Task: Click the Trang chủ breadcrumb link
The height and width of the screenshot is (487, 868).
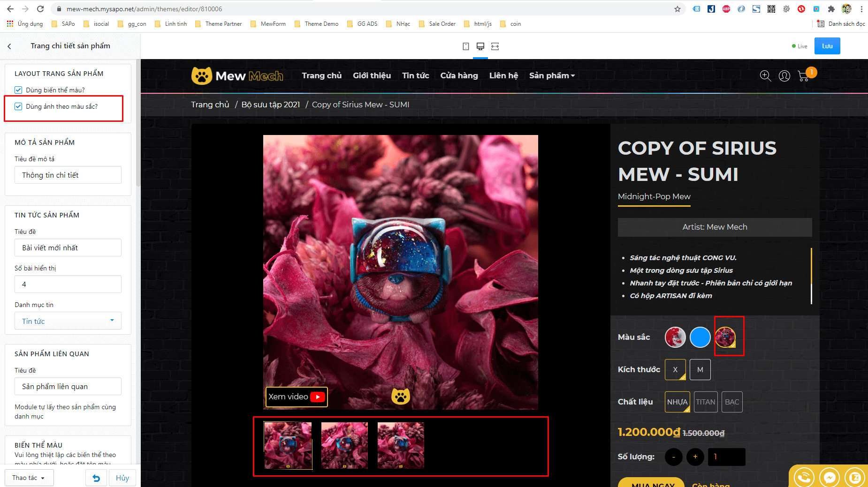Action: (210, 105)
